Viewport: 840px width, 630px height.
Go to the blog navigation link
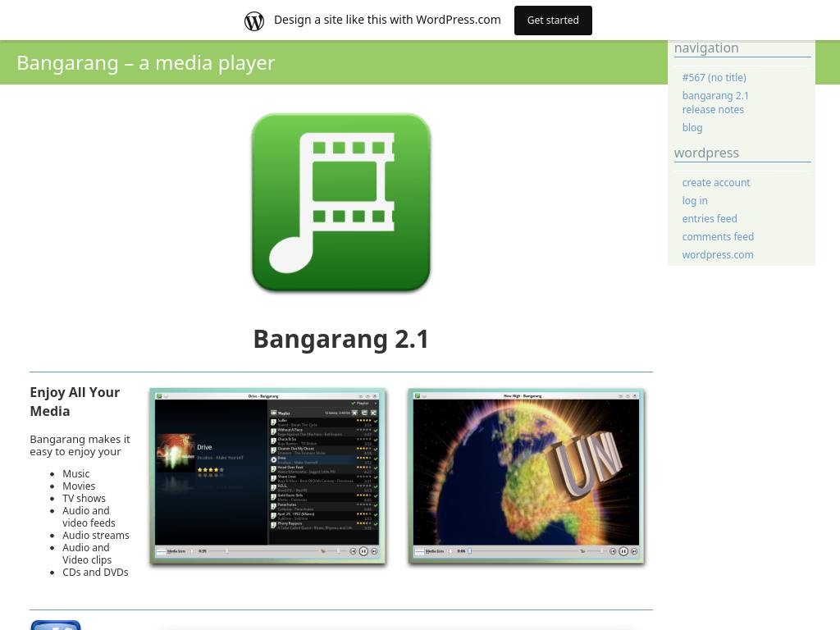[692, 127]
